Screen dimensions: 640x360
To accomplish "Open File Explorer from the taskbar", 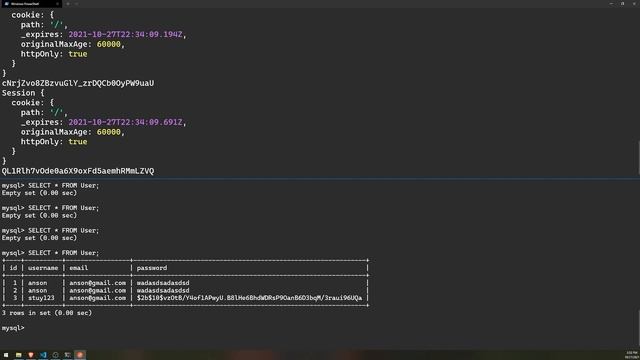I will 18,355.
